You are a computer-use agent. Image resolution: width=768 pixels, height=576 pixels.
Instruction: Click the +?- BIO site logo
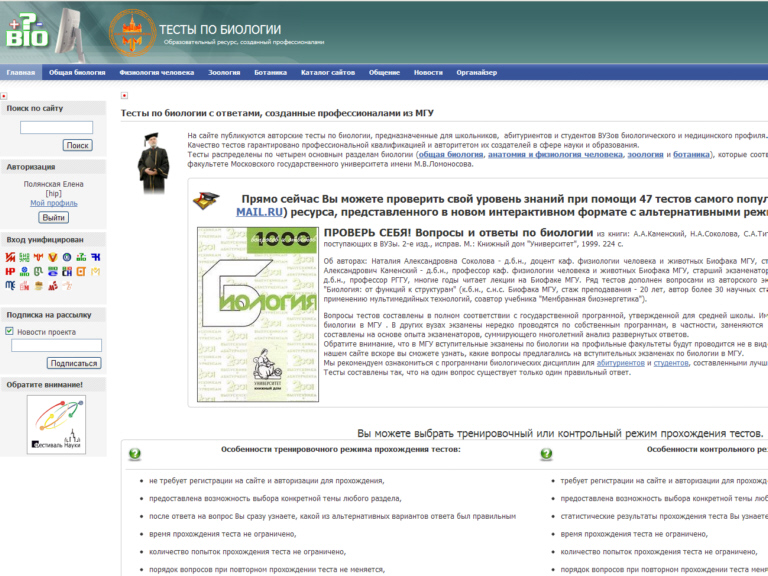click(x=27, y=31)
